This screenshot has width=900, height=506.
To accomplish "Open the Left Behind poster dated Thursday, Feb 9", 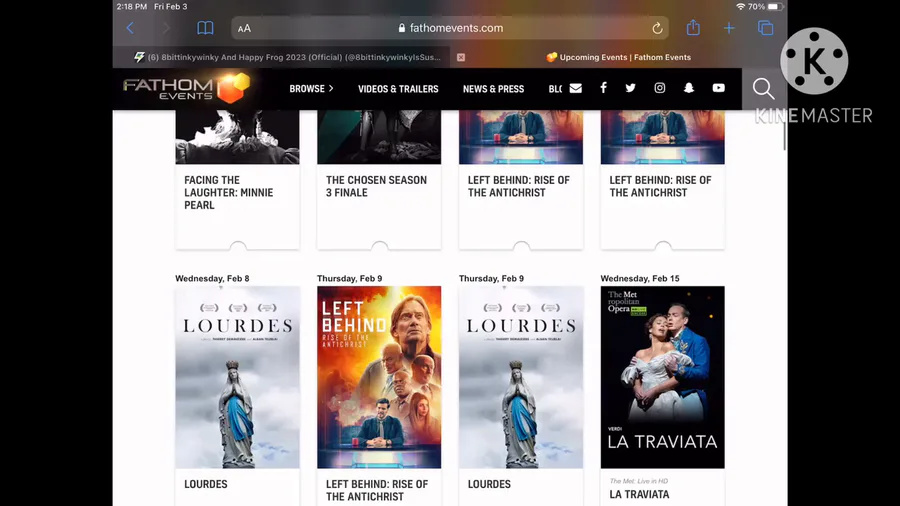I will pos(379,377).
